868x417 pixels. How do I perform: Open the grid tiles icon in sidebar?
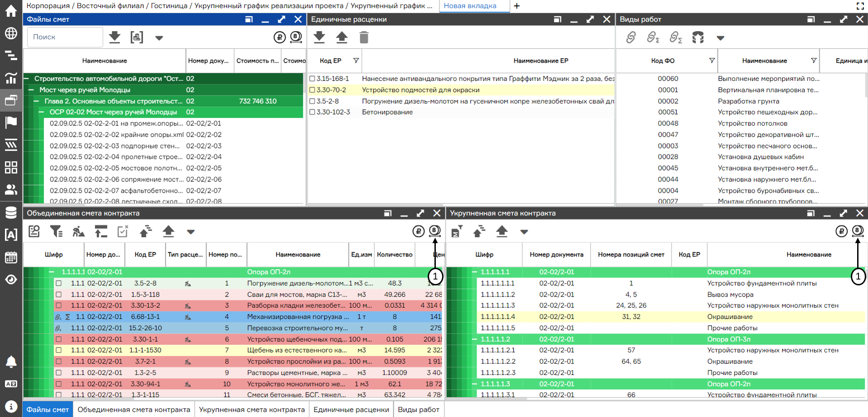coord(11,167)
